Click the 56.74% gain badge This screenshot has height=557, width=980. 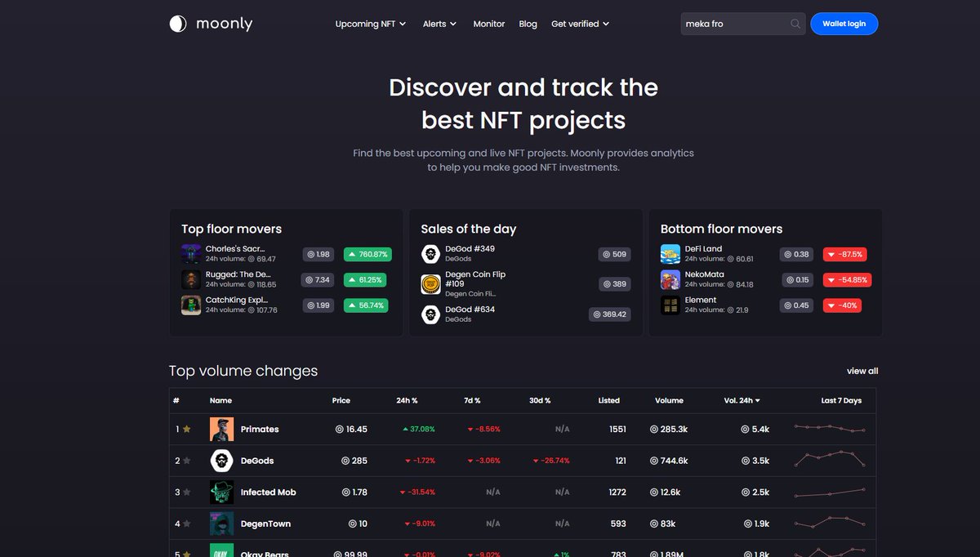point(366,305)
